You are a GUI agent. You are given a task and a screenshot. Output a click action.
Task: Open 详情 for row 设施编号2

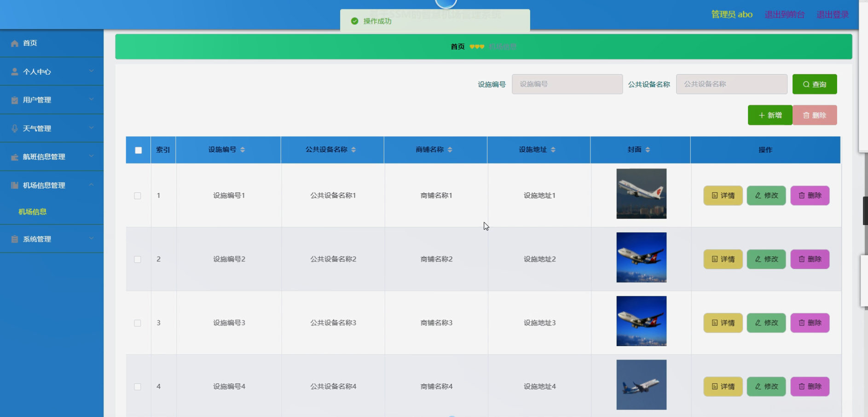pos(723,259)
